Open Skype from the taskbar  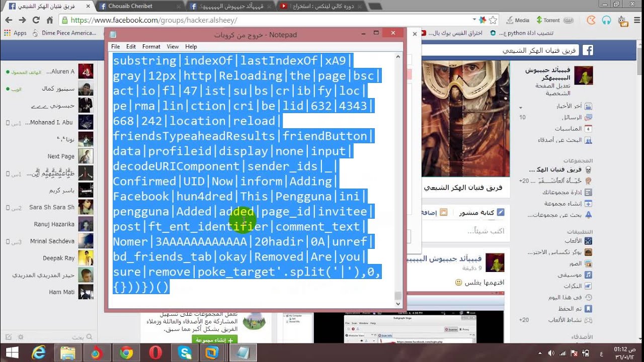185,353
